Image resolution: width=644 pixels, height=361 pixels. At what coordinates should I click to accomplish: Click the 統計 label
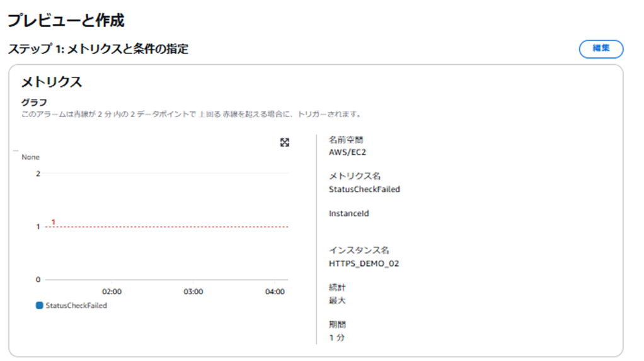tap(336, 287)
